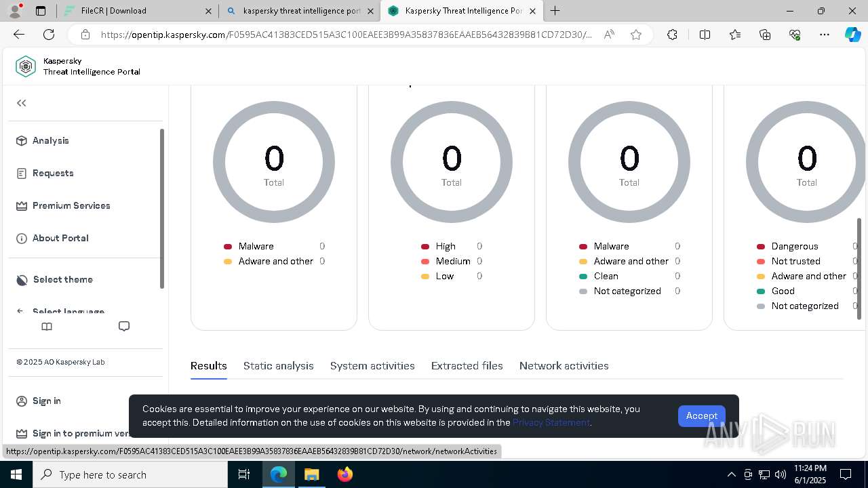Open Premium Services in the sidebar
The image size is (868, 488).
tap(63, 205)
